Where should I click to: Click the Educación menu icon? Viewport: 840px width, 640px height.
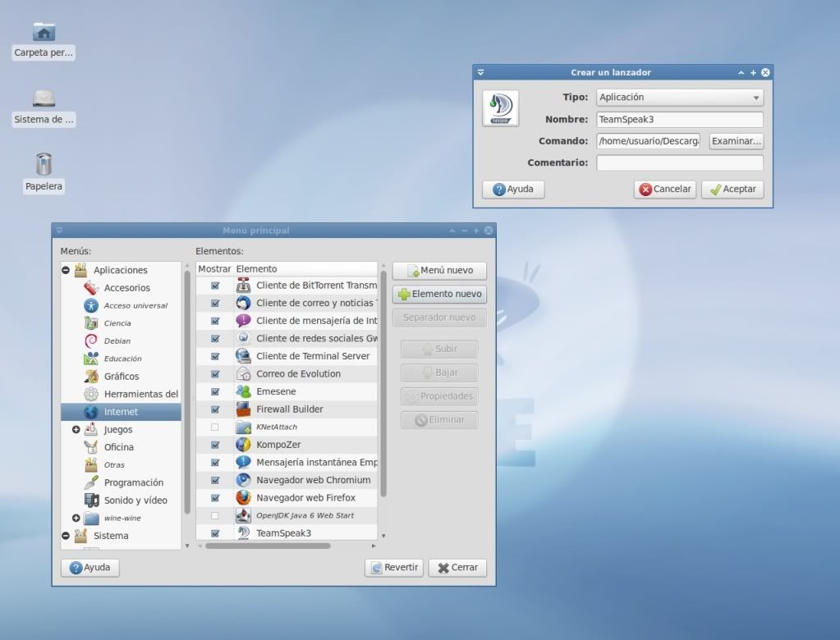click(x=91, y=359)
